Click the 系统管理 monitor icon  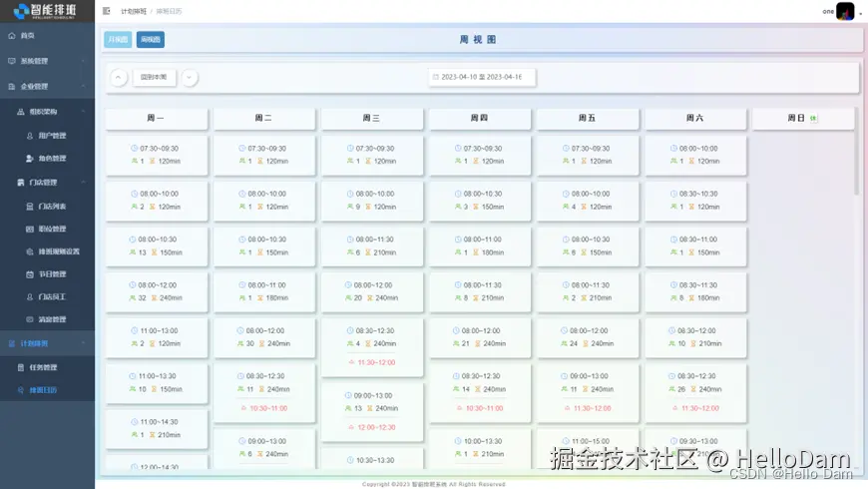point(12,61)
